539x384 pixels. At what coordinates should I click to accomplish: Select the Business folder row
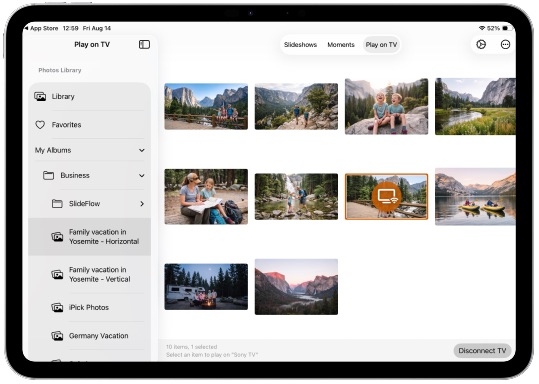point(89,175)
